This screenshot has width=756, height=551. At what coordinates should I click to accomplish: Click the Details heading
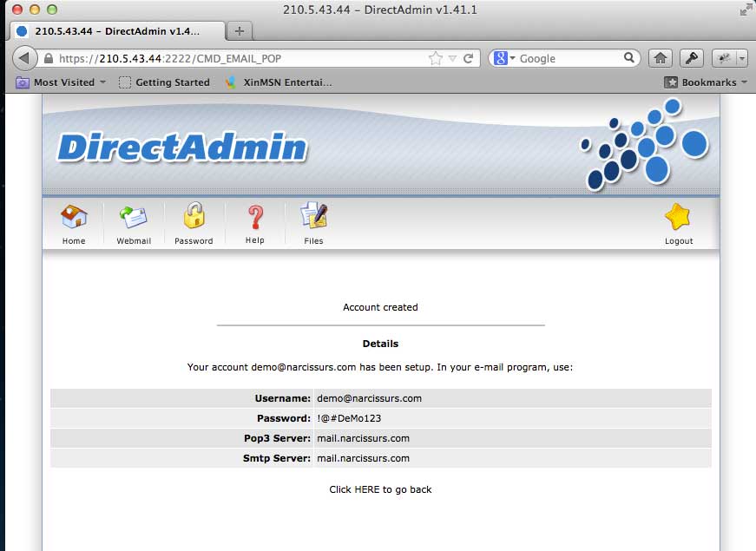pos(380,344)
